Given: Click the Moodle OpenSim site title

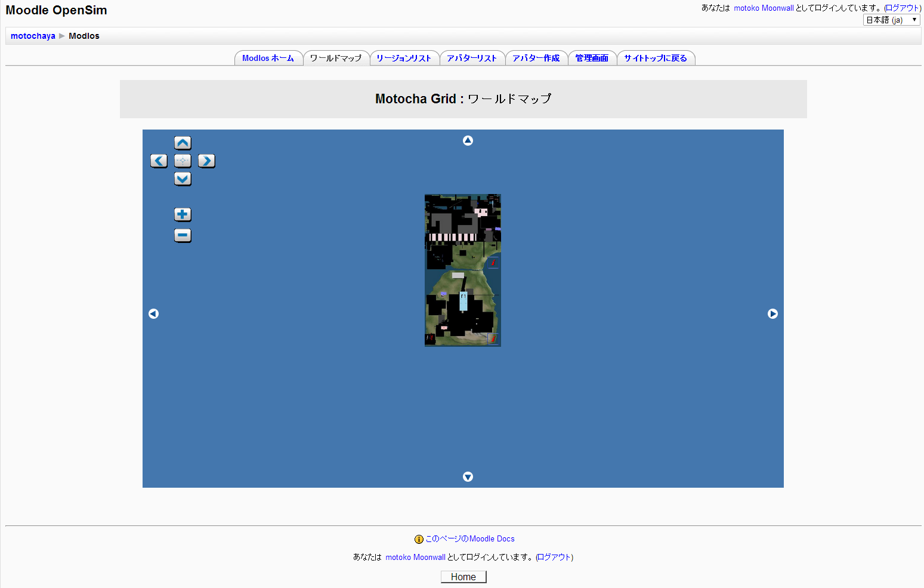Looking at the screenshot, I should pyautogui.click(x=56, y=10).
